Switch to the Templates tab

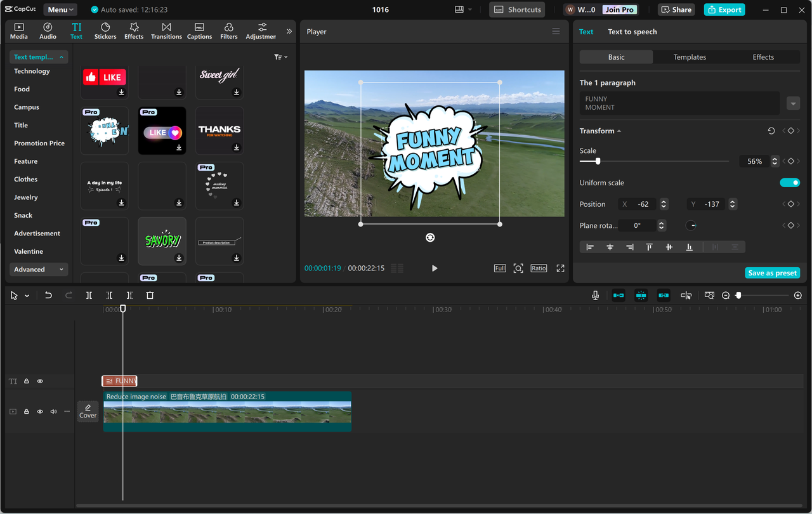[690, 56]
